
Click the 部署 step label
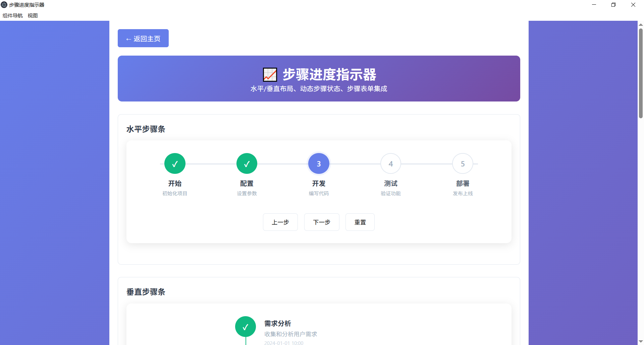[x=463, y=184]
